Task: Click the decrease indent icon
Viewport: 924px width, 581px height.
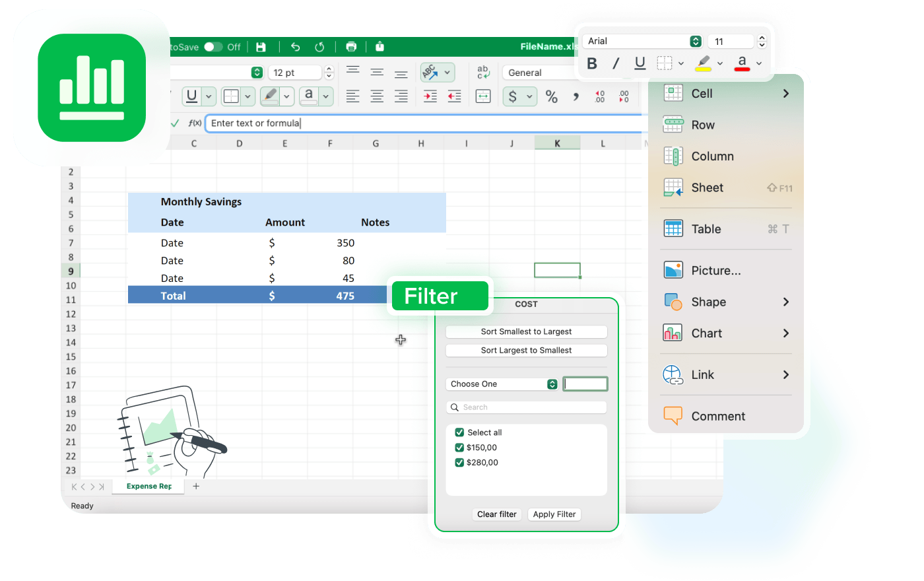Action: (455, 96)
